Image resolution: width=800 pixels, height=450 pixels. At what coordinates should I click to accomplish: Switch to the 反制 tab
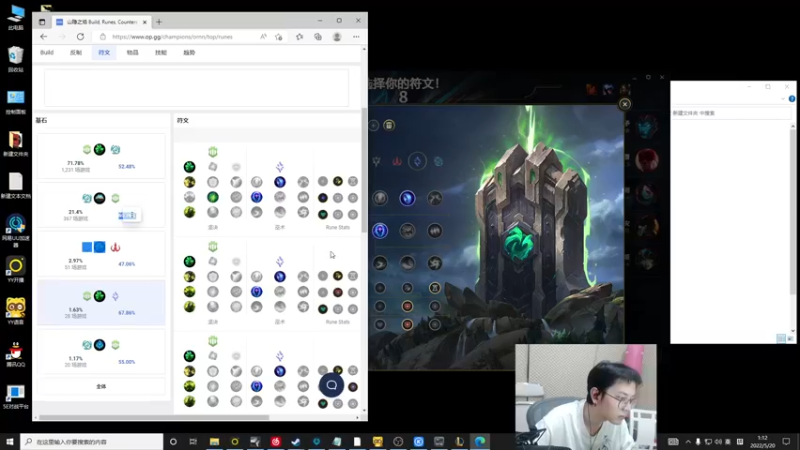click(76, 53)
